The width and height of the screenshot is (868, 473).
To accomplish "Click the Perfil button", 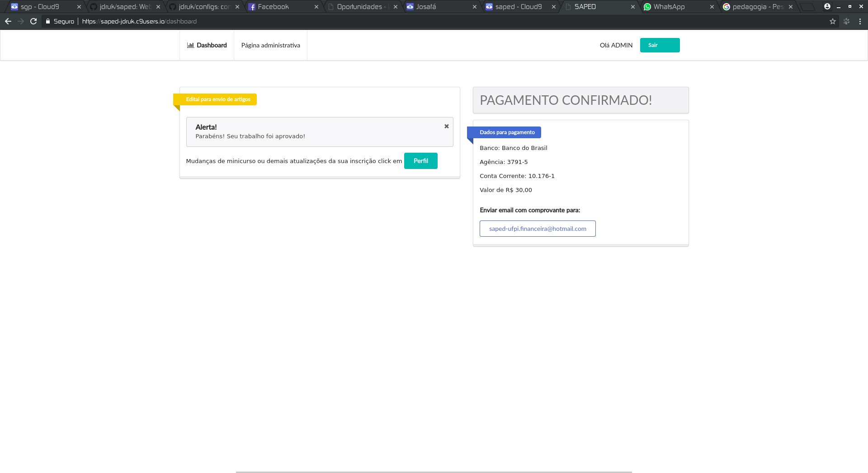I will click(x=420, y=161).
